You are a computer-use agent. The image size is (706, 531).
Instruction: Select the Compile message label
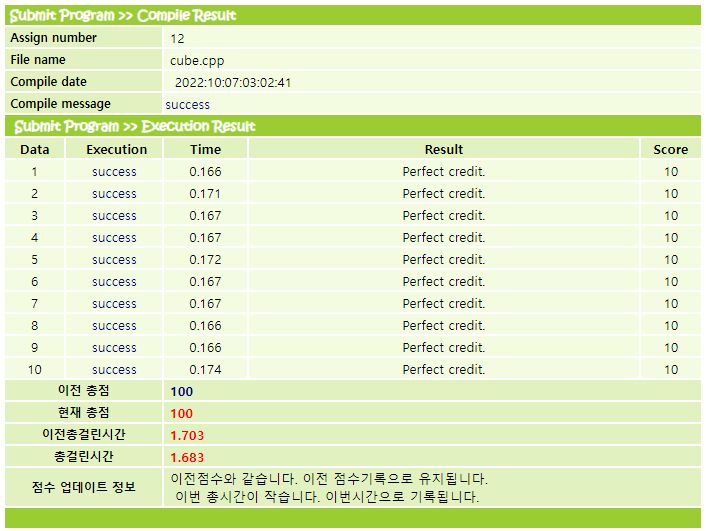tap(60, 104)
